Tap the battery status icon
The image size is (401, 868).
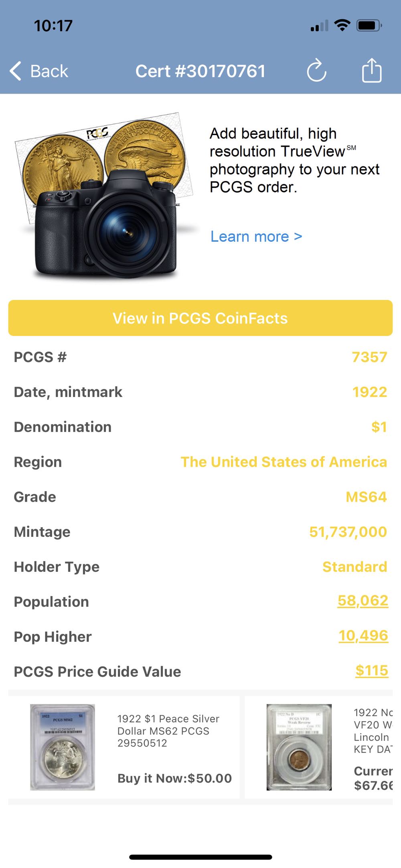[369, 26]
